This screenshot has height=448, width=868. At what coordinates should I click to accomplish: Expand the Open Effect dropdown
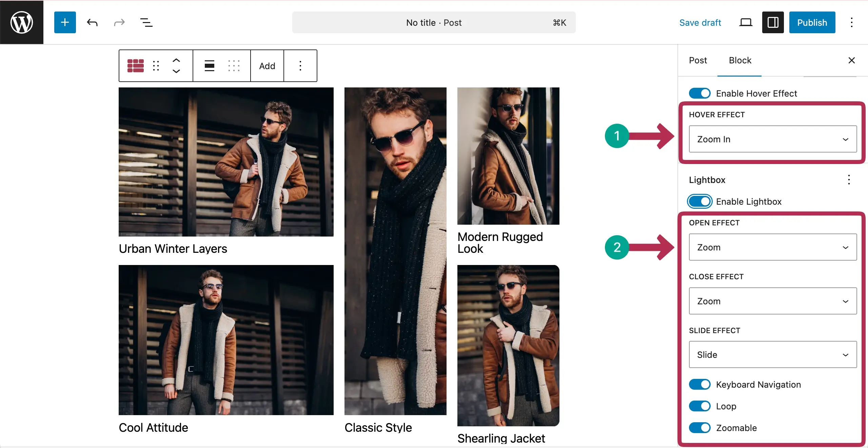click(772, 247)
